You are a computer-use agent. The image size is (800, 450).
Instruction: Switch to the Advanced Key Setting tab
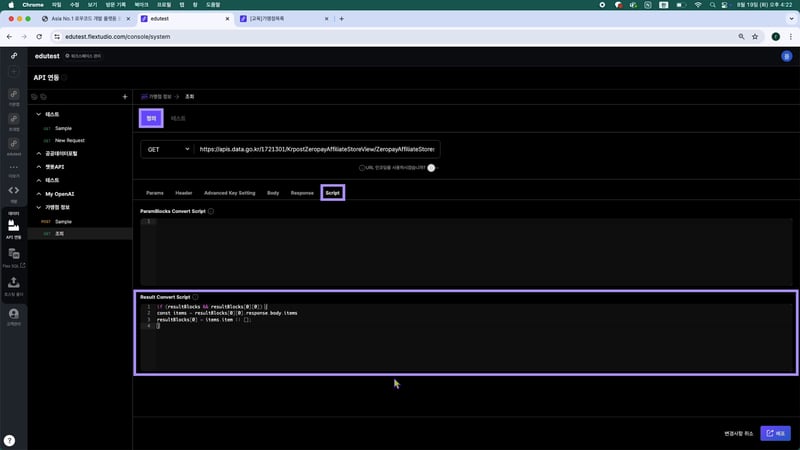229,192
